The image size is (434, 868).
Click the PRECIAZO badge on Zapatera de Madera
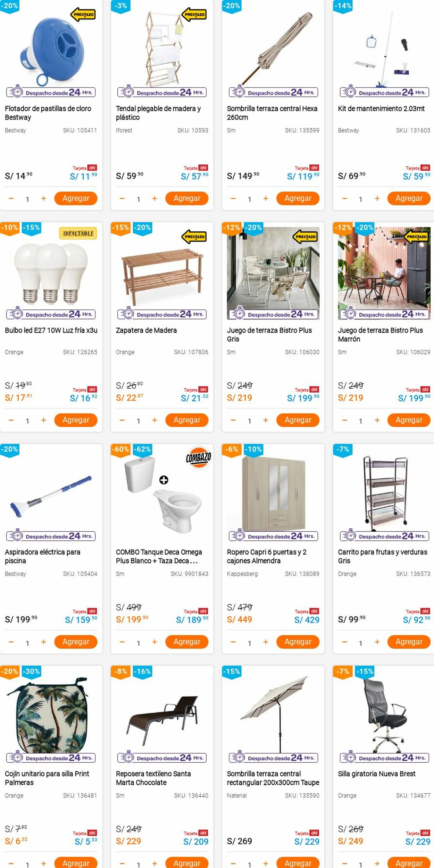[x=194, y=237]
